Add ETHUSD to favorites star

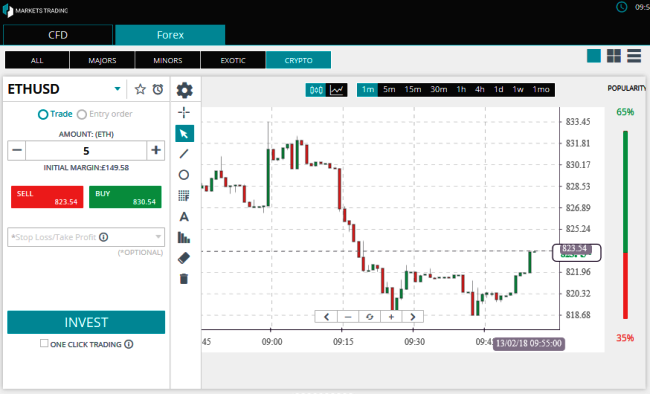[x=140, y=89]
